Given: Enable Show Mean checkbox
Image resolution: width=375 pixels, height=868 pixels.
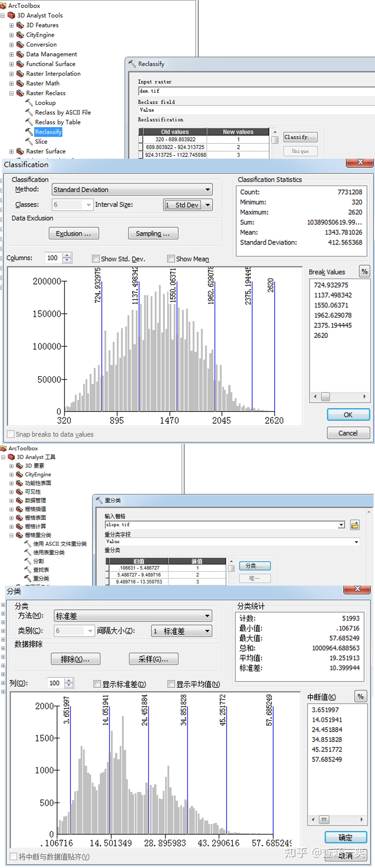Looking at the screenshot, I should click(171, 259).
